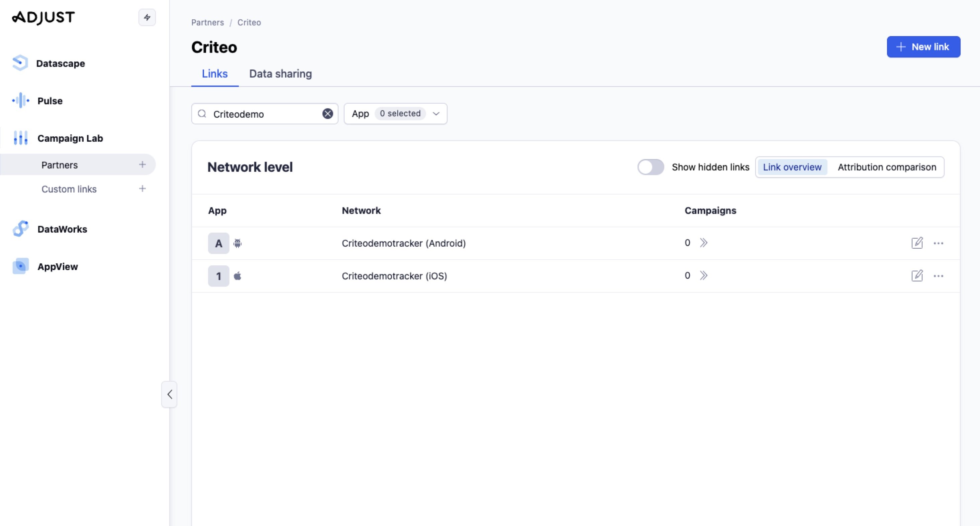The height and width of the screenshot is (526, 980).
Task: Go to Partners in sidebar
Action: pos(59,165)
